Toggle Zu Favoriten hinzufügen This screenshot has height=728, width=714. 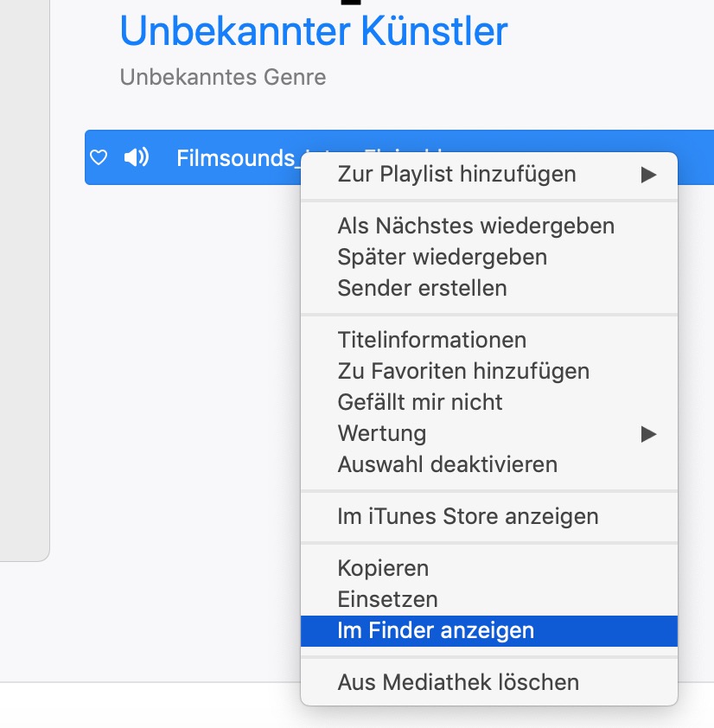click(463, 371)
